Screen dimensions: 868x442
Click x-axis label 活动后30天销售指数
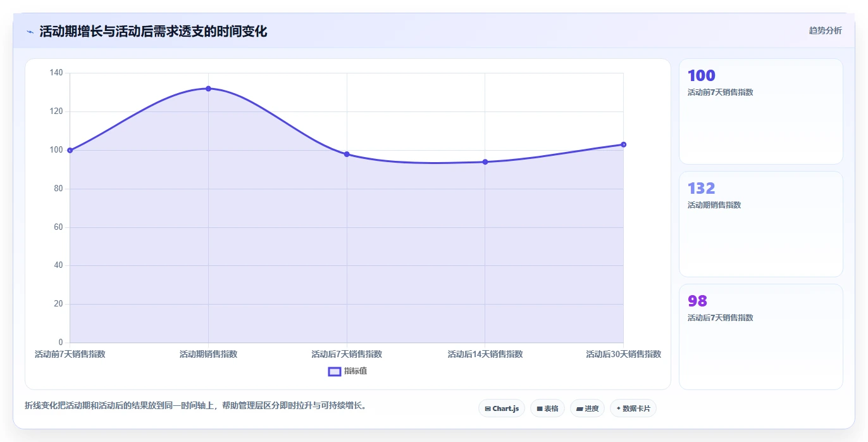coord(623,354)
